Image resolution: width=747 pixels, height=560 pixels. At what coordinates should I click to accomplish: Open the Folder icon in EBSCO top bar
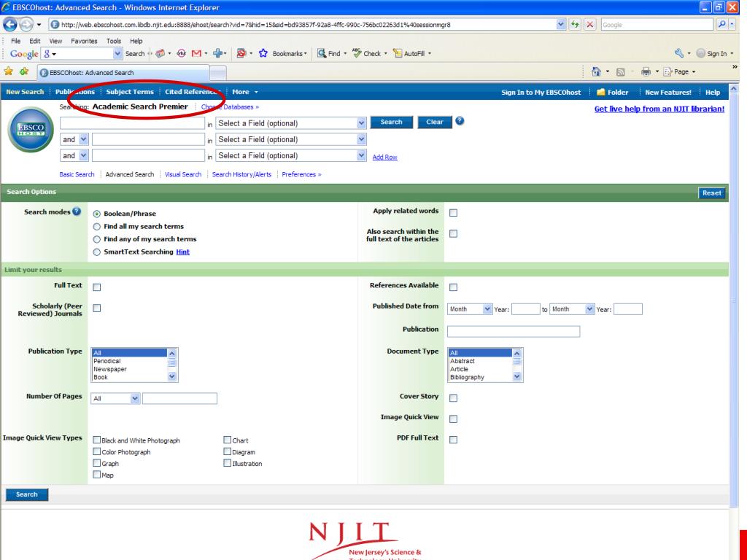(x=601, y=93)
